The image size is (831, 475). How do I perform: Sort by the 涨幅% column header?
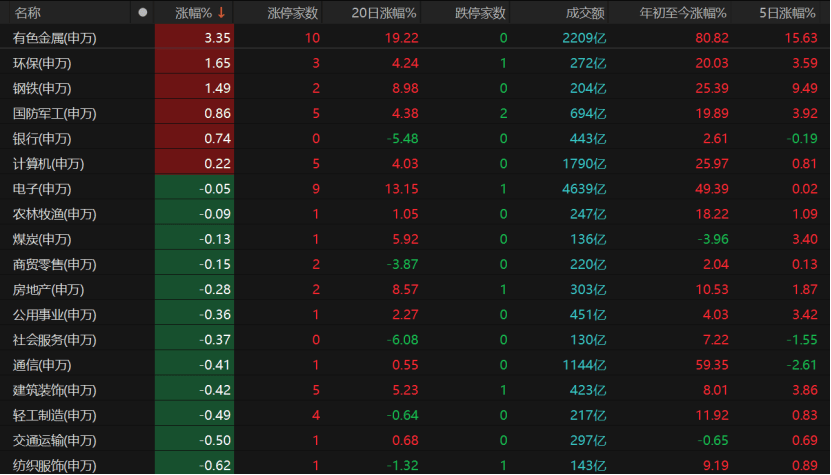[x=193, y=13]
